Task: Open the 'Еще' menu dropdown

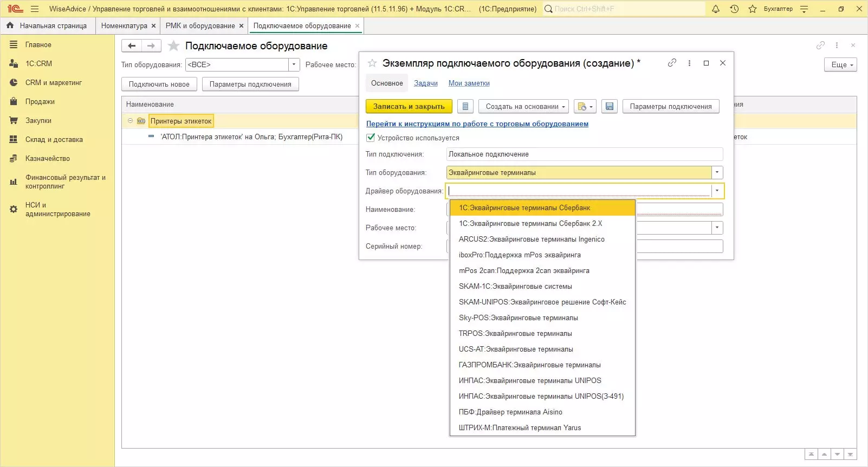Action: click(840, 65)
